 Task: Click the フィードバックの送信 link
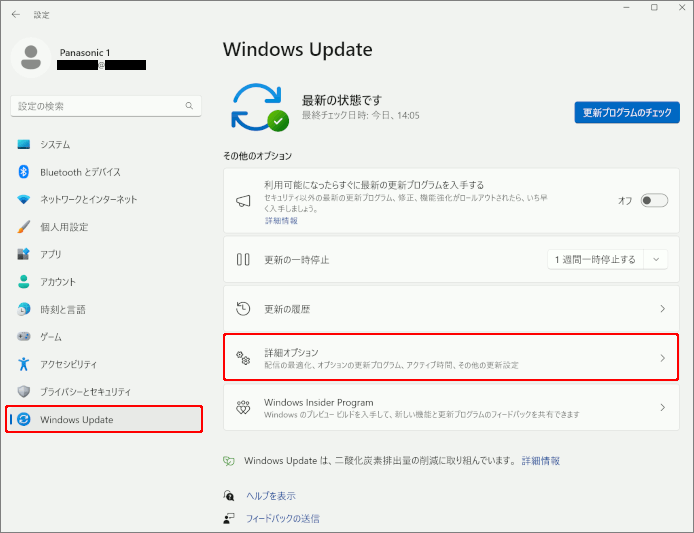(x=282, y=518)
